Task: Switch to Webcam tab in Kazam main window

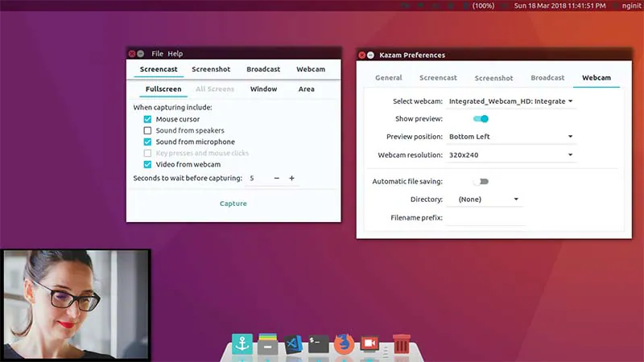Action: (311, 69)
